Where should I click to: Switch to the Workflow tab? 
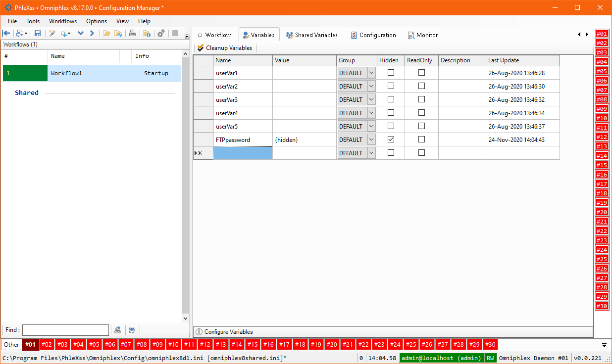pyautogui.click(x=214, y=35)
